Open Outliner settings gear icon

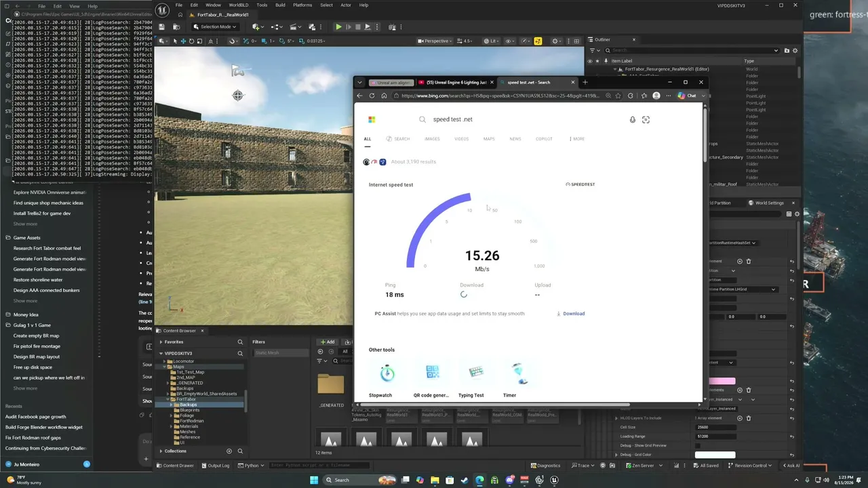point(795,50)
